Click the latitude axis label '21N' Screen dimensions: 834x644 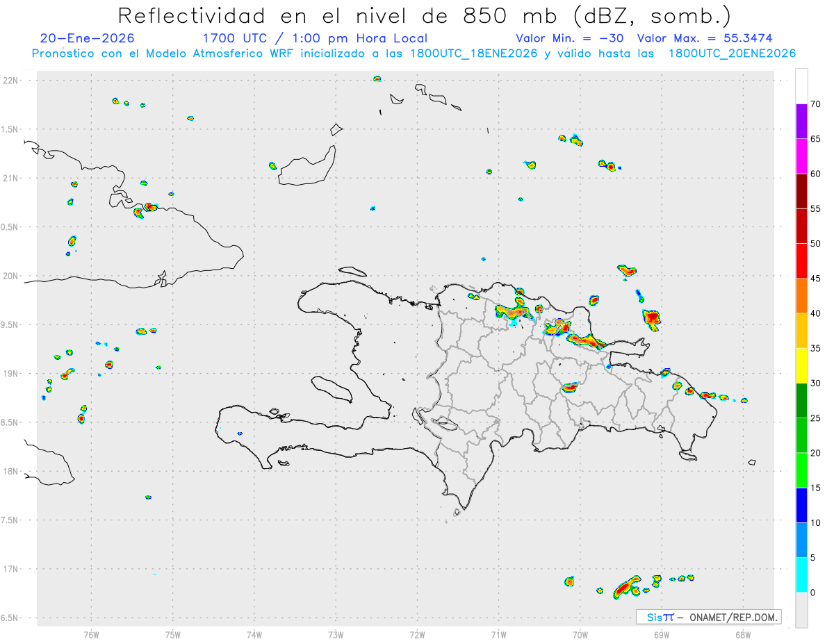[x=12, y=178]
